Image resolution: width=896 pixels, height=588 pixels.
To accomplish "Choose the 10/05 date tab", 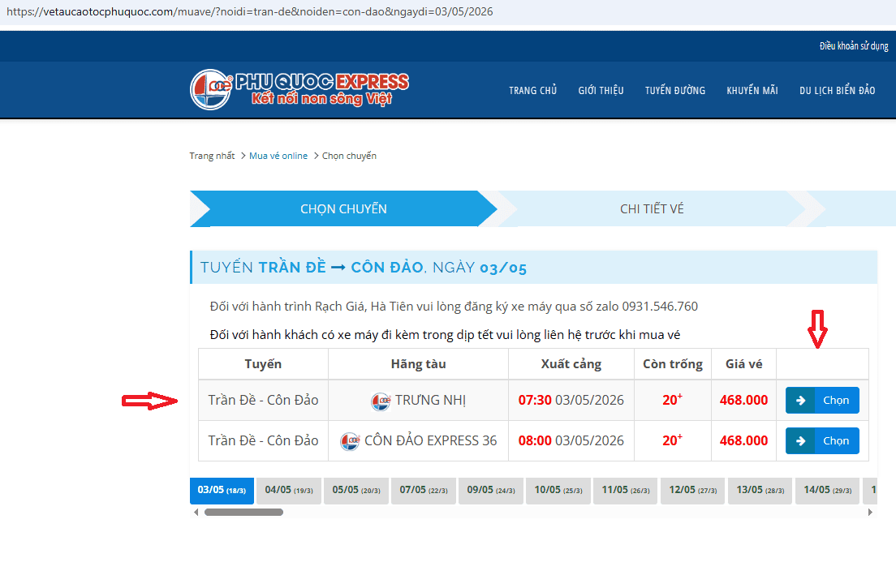I will [x=558, y=491].
